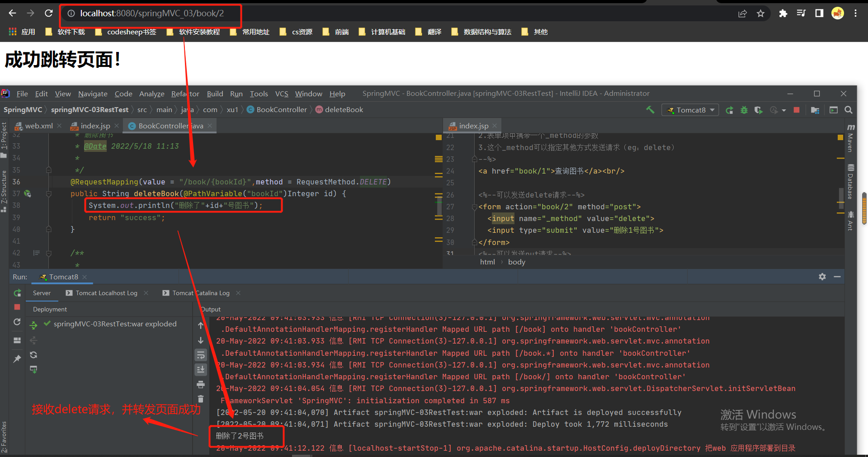Click the red Stop button in toolbar

click(x=797, y=110)
